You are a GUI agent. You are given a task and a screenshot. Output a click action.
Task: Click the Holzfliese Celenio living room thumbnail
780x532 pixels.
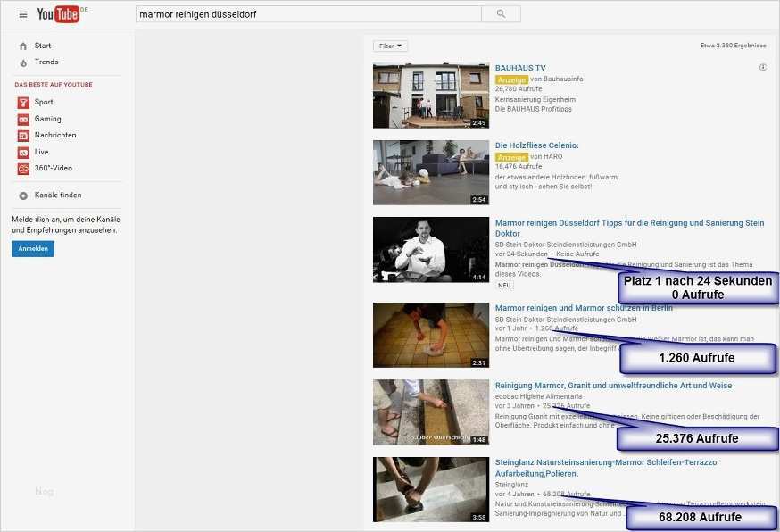431,172
